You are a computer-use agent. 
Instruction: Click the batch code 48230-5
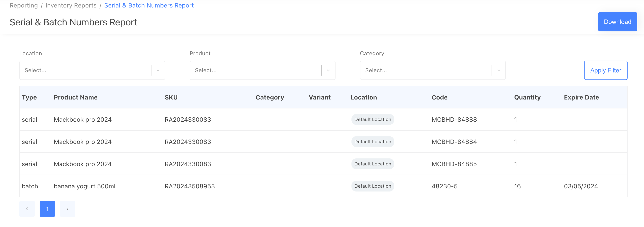444,186
